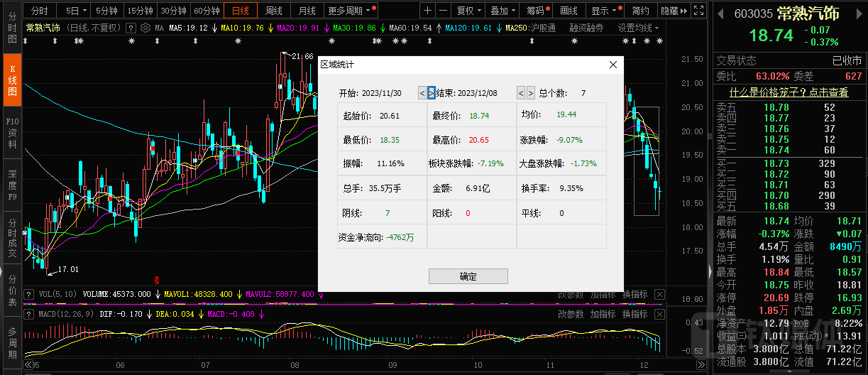Image resolution: width=868 pixels, height=375 pixels.
Task: Expand 更多周期 dropdown
Action: (x=351, y=11)
